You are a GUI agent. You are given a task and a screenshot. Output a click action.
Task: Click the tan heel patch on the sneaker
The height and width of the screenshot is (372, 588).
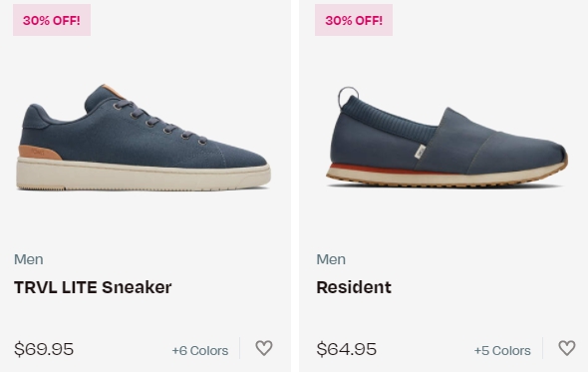tap(40, 153)
